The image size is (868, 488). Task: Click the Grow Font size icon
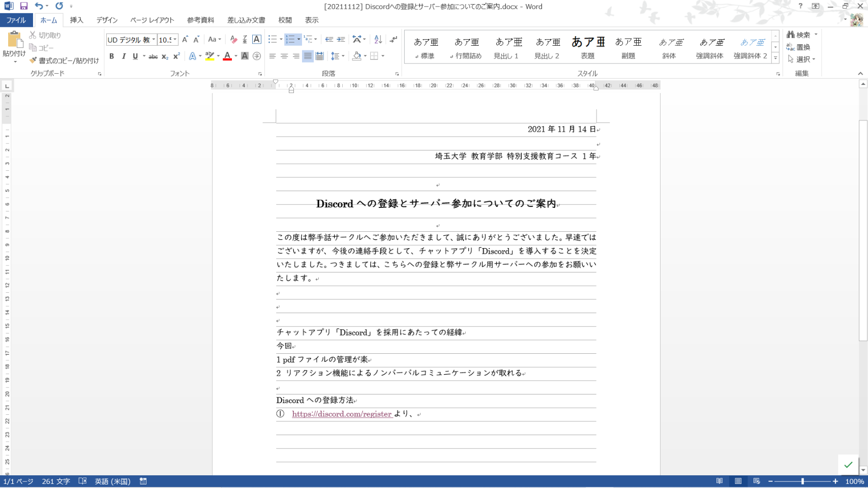[x=185, y=40]
